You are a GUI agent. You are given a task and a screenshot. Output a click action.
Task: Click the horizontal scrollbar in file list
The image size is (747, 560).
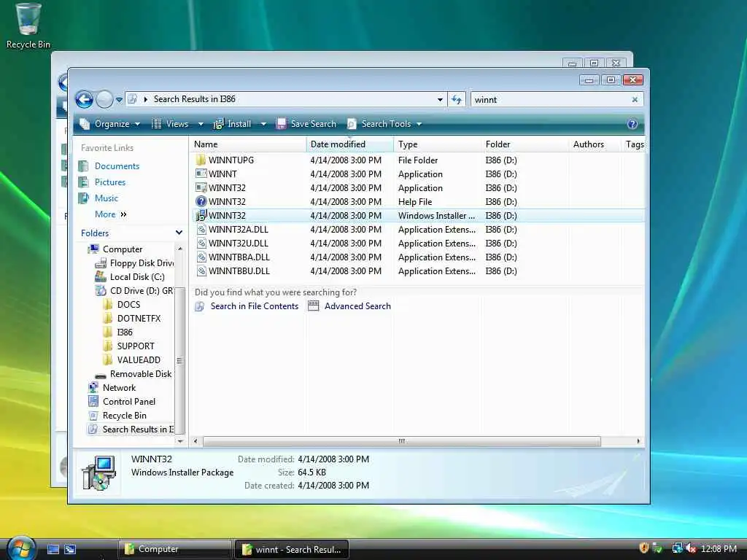[402, 441]
